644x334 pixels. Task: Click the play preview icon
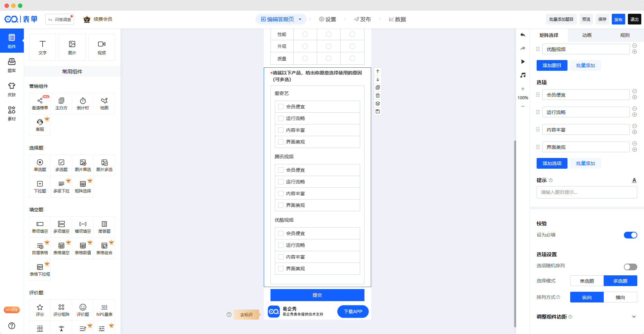pyautogui.click(x=523, y=62)
